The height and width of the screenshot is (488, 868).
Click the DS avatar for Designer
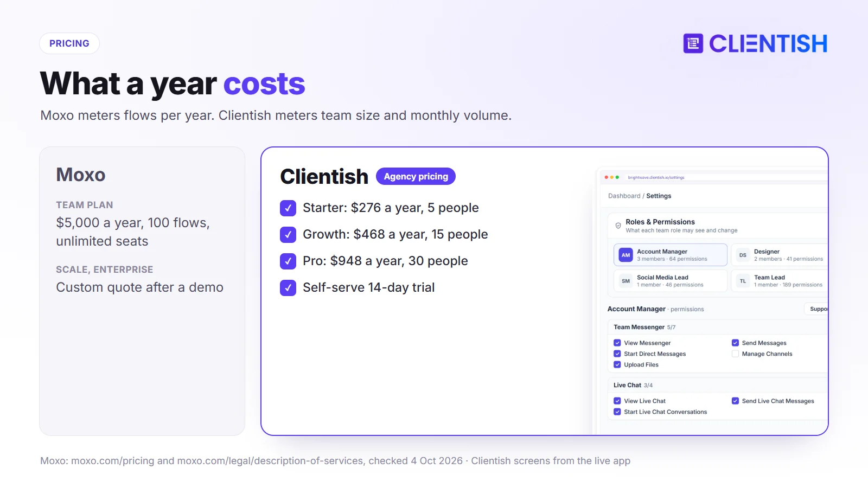[743, 255]
